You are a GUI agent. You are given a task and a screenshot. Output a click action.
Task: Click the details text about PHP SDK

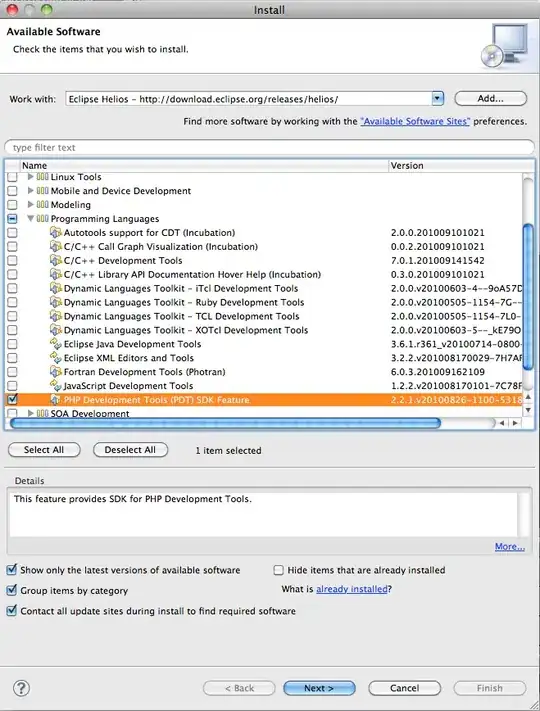(x=132, y=499)
